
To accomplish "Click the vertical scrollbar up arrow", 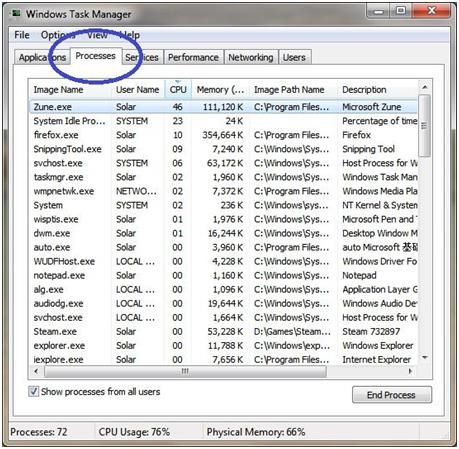I will pos(425,87).
